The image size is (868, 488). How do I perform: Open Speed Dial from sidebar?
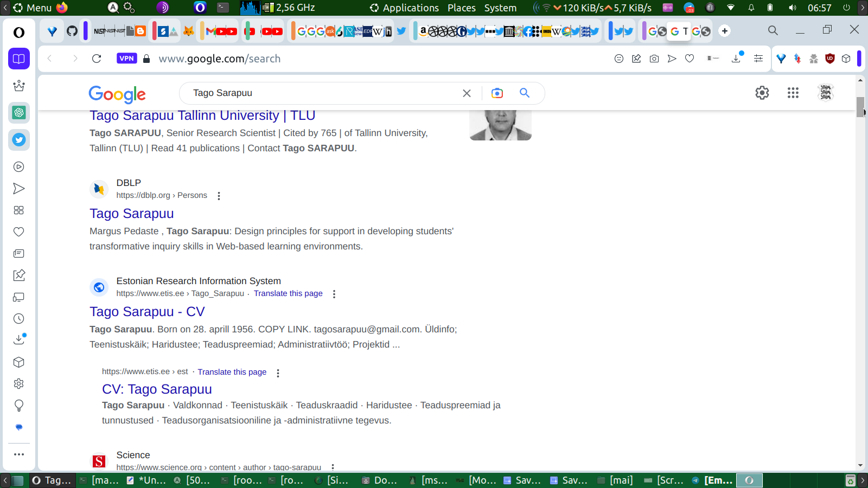[x=19, y=210]
